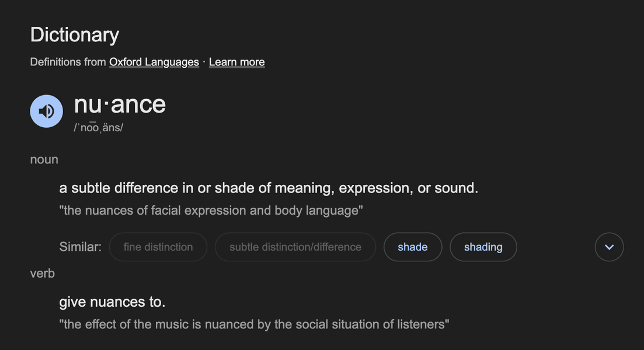
Task: Click the music example sentence under verb
Action: coord(254,324)
